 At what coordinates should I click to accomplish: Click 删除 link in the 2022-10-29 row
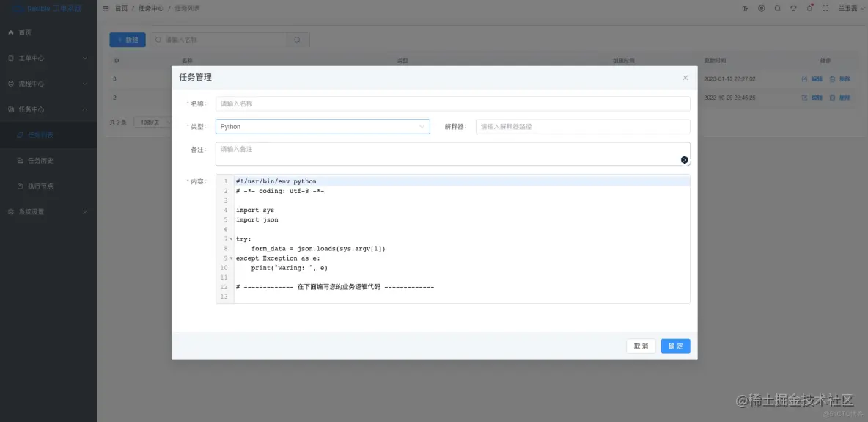(845, 98)
